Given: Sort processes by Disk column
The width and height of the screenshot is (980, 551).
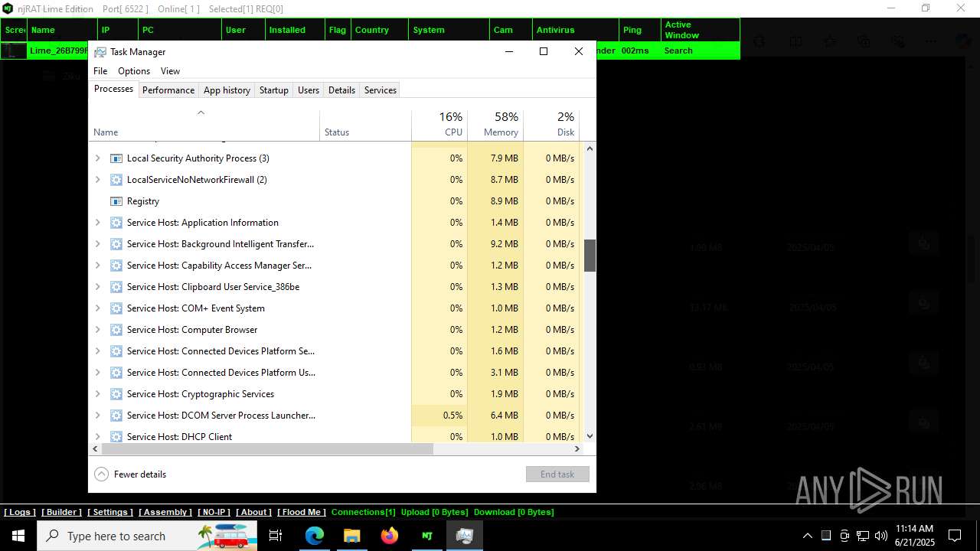Looking at the screenshot, I should [551, 125].
